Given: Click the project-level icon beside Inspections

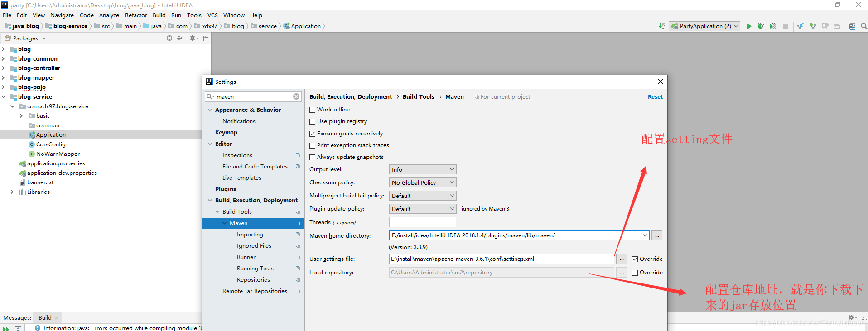Looking at the screenshot, I should coord(298,155).
